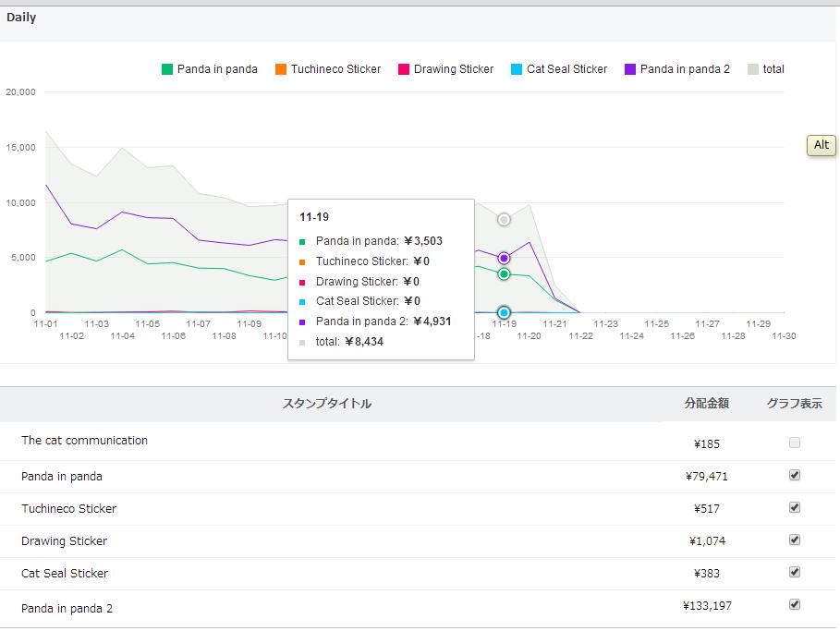840x631 pixels.
Task: Click the pink Drawing Sticker legend swatch
Action: (404, 69)
